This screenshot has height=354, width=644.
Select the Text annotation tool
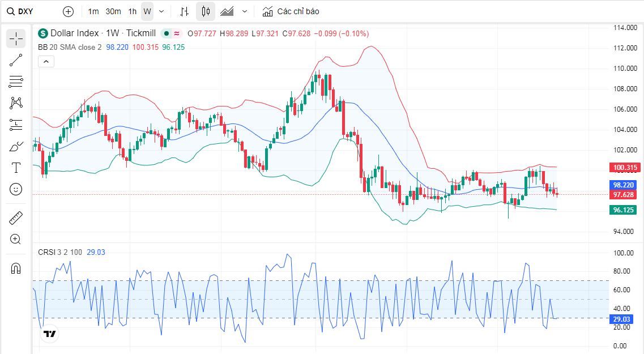point(16,168)
